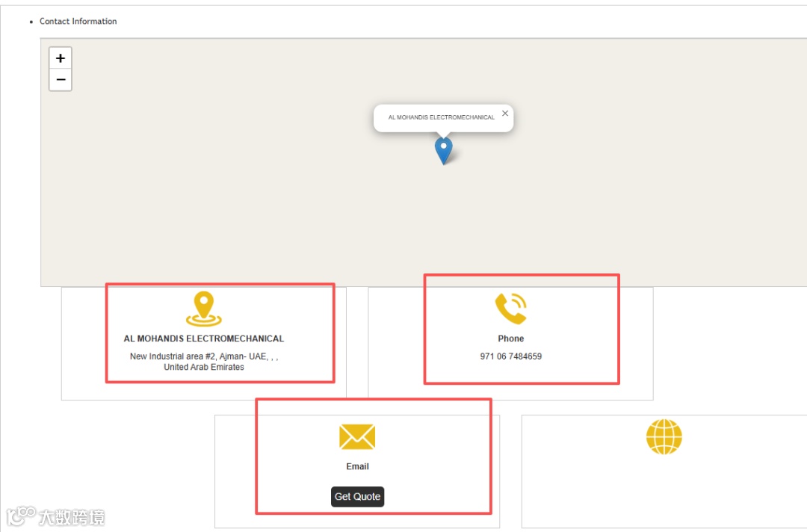The width and height of the screenshot is (807, 532).
Task: Zoom out on the map
Action: point(61,80)
